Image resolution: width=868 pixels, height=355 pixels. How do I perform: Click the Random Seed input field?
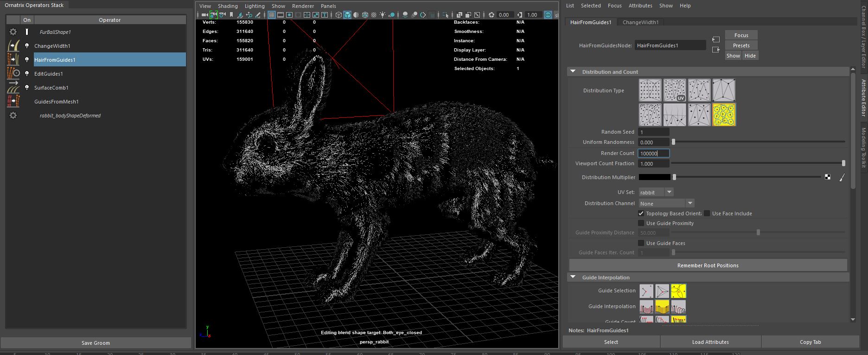click(x=653, y=132)
